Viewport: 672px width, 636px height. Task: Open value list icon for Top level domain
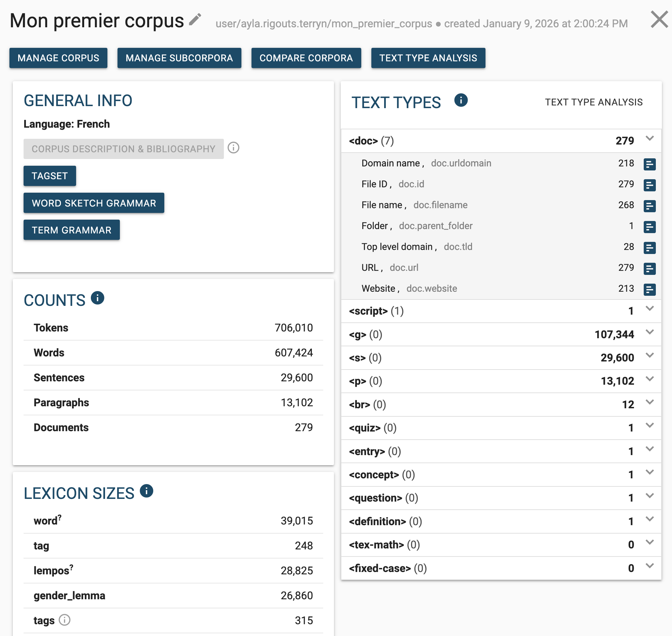(650, 248)
